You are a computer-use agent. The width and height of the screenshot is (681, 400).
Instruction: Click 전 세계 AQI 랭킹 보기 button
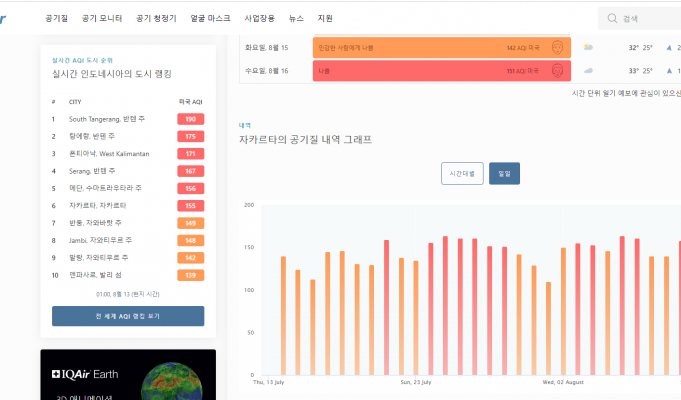point(128,316)
